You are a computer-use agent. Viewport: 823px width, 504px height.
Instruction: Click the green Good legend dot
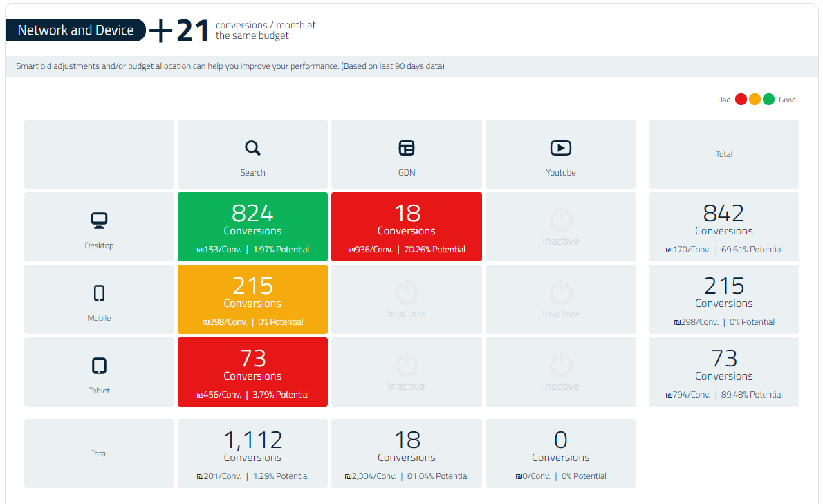(x=768, y=99)
